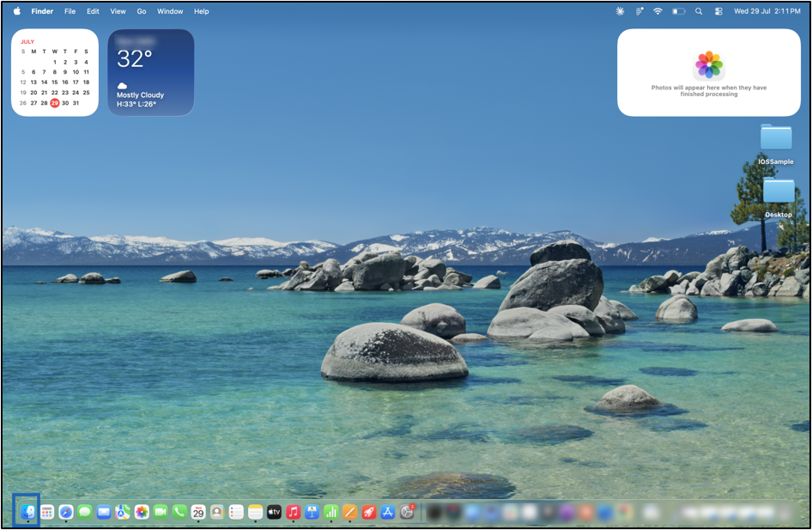
Task: Open Spotlight search magnifier icon
Action: tap(699, 11)
